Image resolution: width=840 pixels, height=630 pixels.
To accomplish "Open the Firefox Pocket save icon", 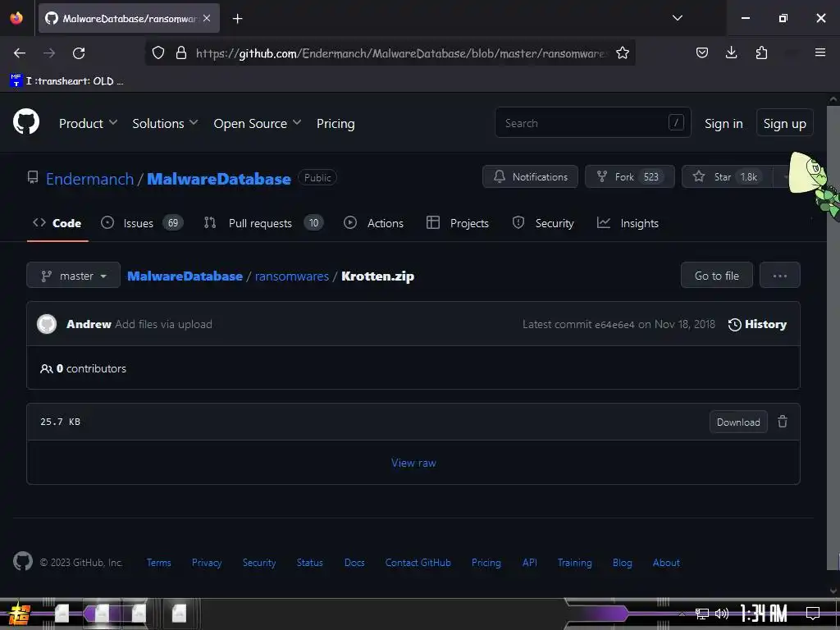I will point(702,52).
